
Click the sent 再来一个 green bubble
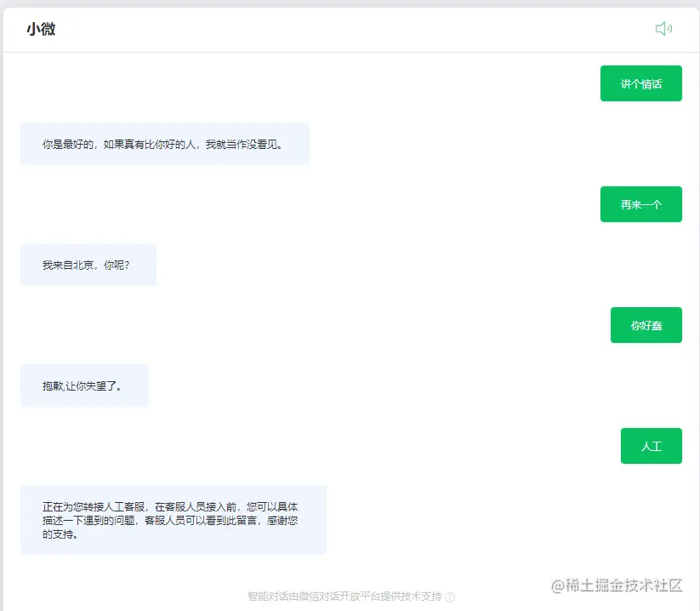[641, 203]
